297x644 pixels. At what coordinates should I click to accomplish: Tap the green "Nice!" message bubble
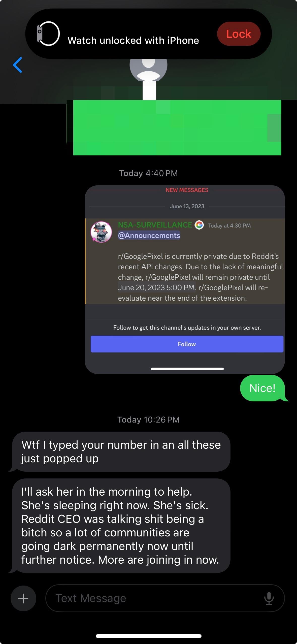tap(262, 388)
